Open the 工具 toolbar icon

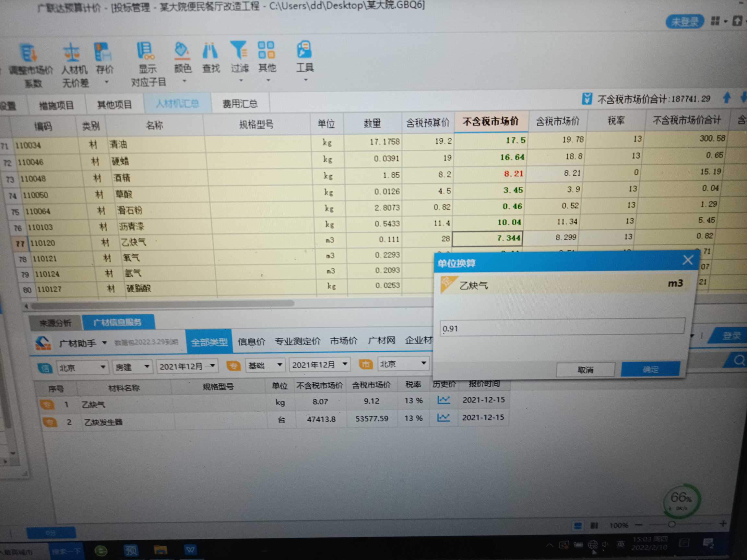305,50
